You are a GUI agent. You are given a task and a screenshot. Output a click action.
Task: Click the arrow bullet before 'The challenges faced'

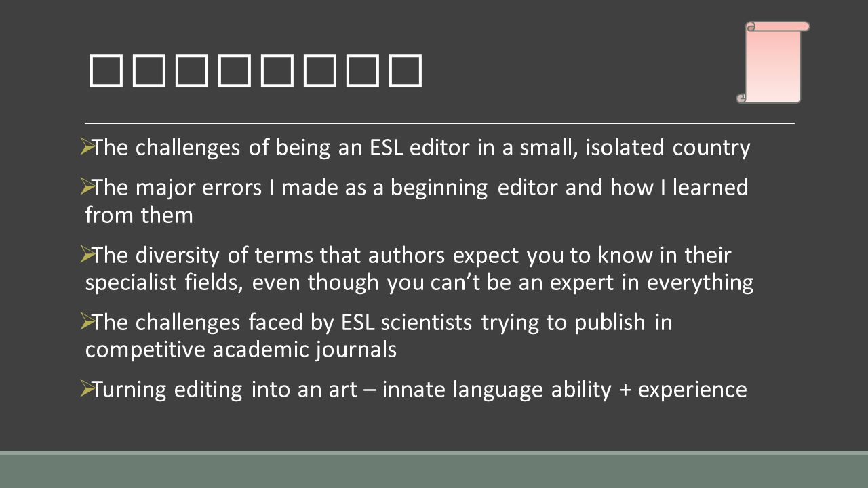pyautogui.click(x=86, y=321)
